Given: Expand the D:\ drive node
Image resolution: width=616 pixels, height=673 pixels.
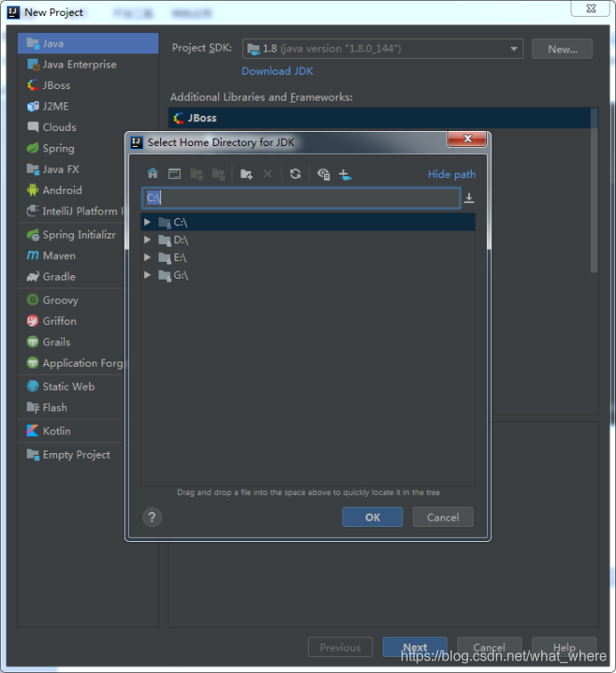Looking at the screenshot, I should 147,239.
